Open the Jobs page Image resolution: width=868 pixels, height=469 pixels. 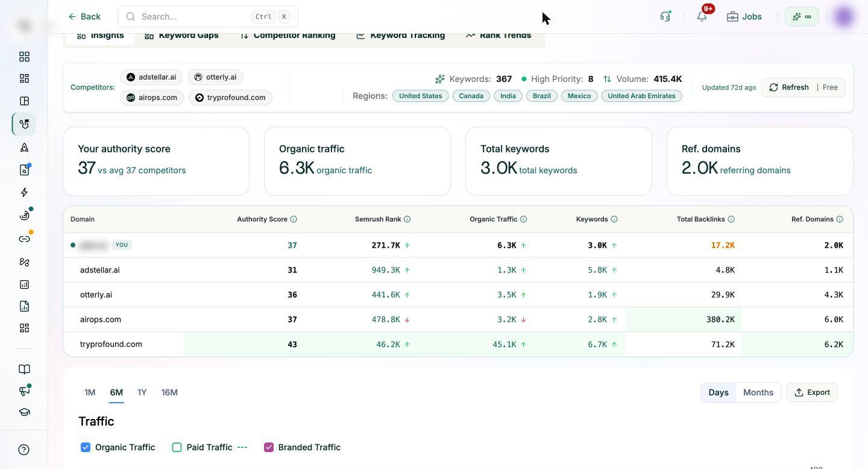(x=744, y=16)
